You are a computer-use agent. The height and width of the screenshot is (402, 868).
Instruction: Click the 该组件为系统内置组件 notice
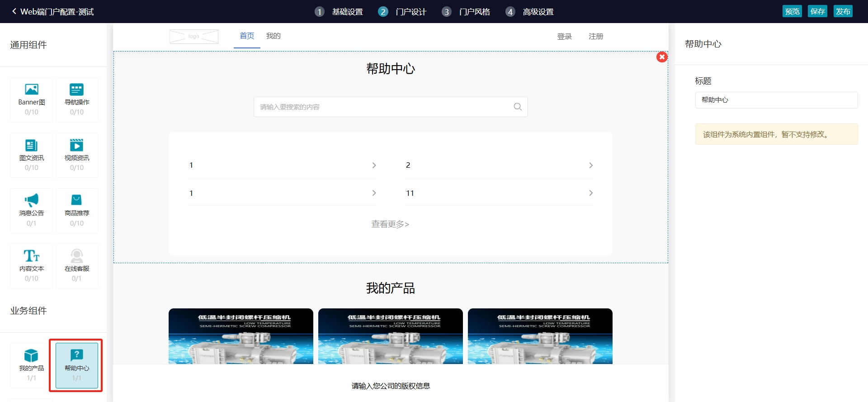(776, 134)
